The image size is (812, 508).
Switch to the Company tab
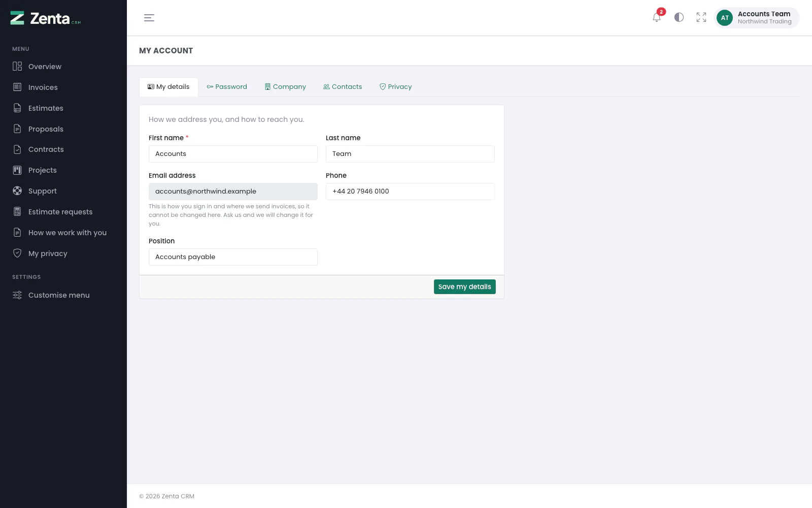tap(285, 87)
